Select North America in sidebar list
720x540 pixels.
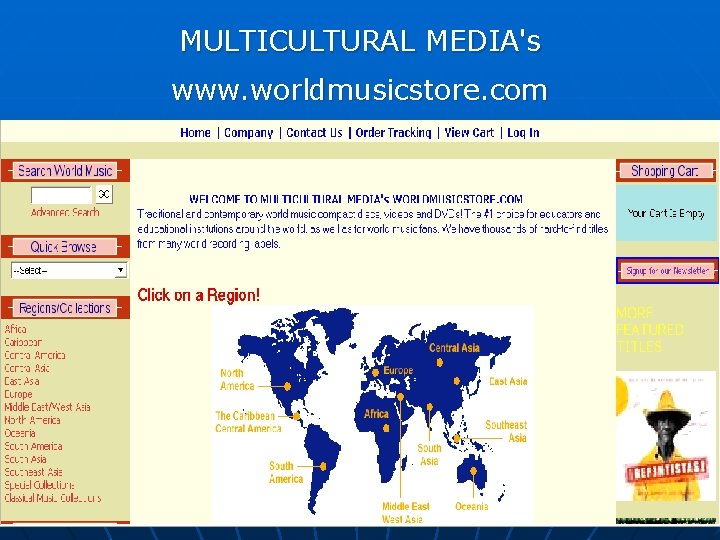[32, 420]
